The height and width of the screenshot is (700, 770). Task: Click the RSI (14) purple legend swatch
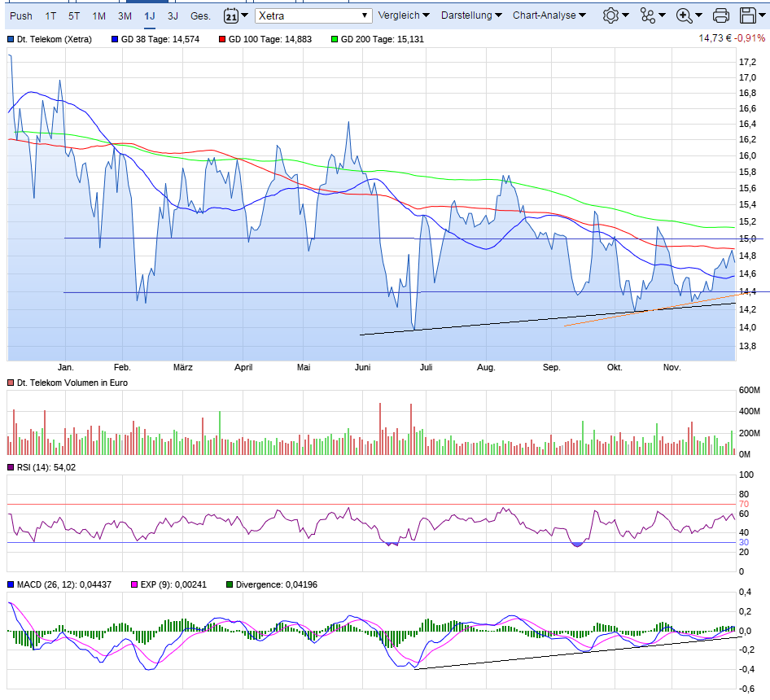(11, 467)
